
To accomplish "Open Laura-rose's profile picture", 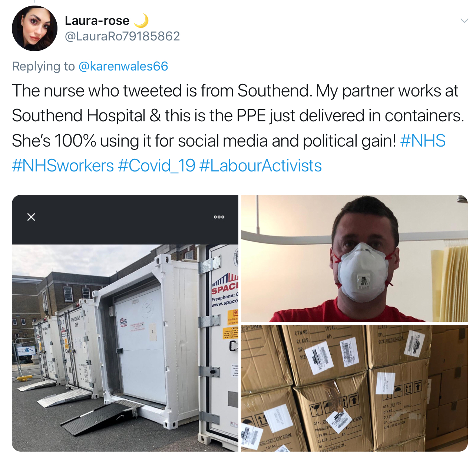I will tap(34, 28).
